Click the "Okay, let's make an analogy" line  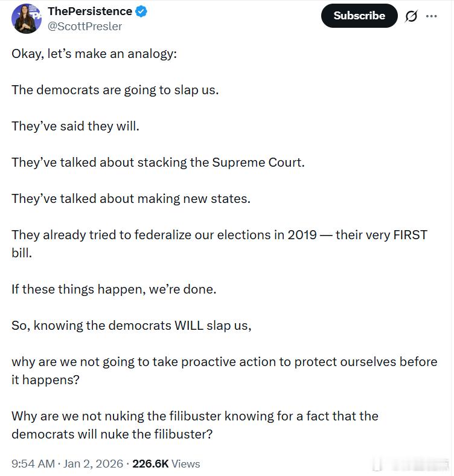94,54
